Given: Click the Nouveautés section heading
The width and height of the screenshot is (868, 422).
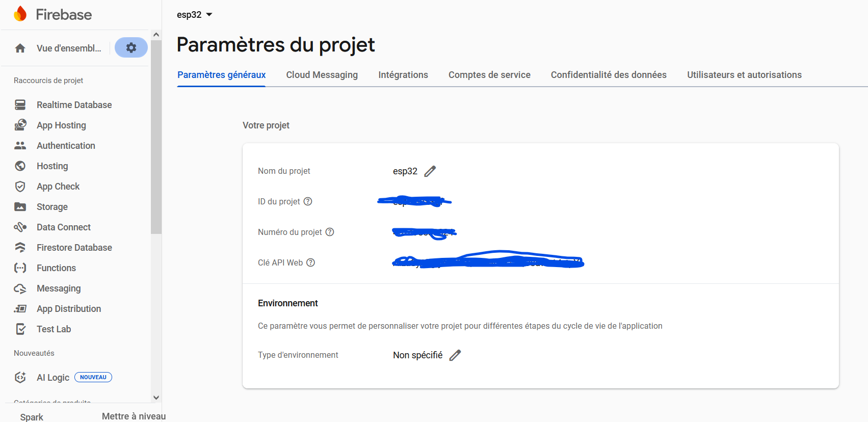Looking at the screenshot, I should [34, 353].
